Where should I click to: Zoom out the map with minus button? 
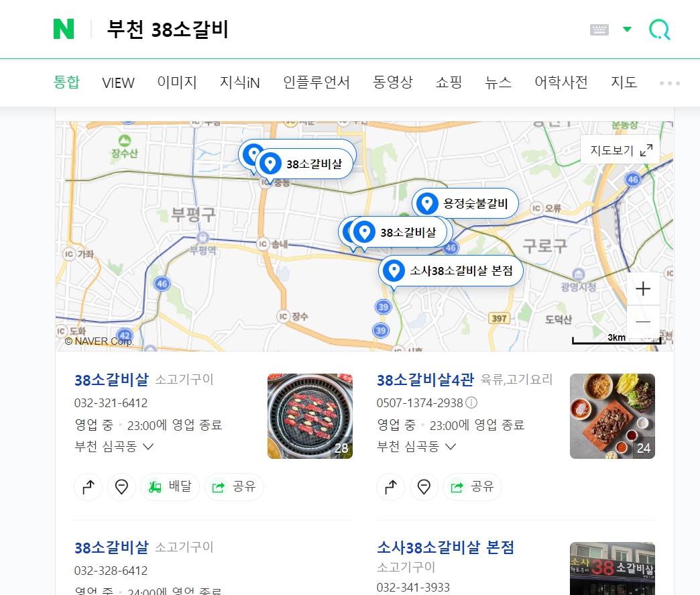click(x=643, y=321)
